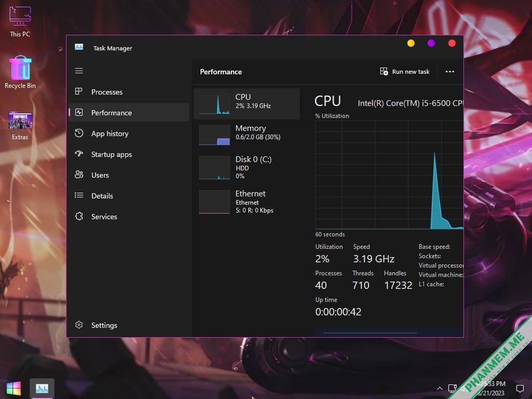The image size is (532, 399).
Task: Click the Processes count 40
Action: 321,285
